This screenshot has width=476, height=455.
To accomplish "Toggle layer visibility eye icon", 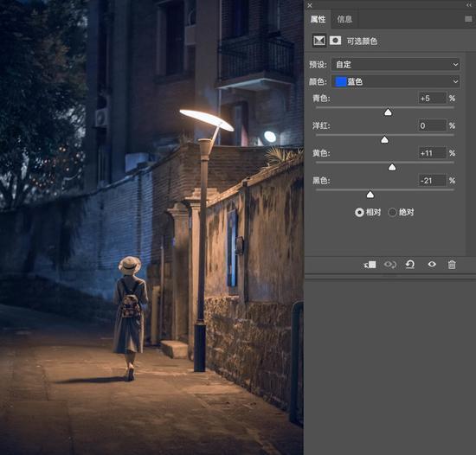I will pyautogui.click(x=432, y=265).
